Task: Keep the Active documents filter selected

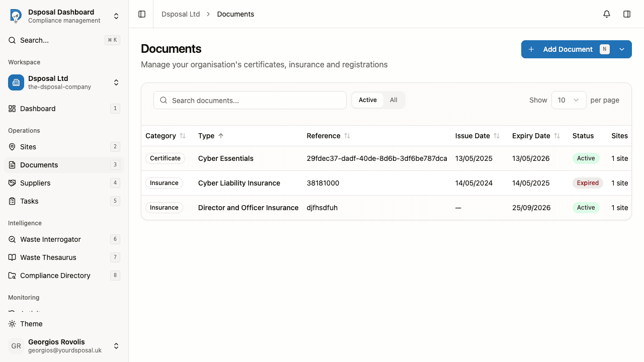Action: point(368,100)
